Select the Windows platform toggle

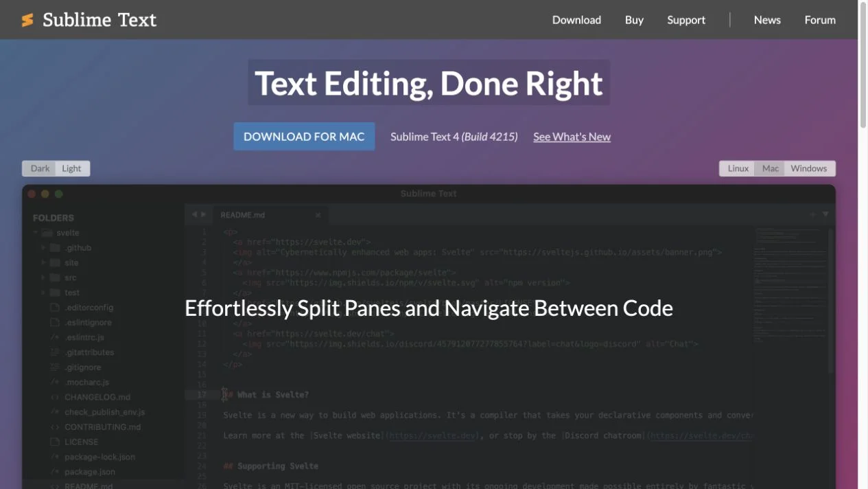pyautogui.click(x=809, y=168)
